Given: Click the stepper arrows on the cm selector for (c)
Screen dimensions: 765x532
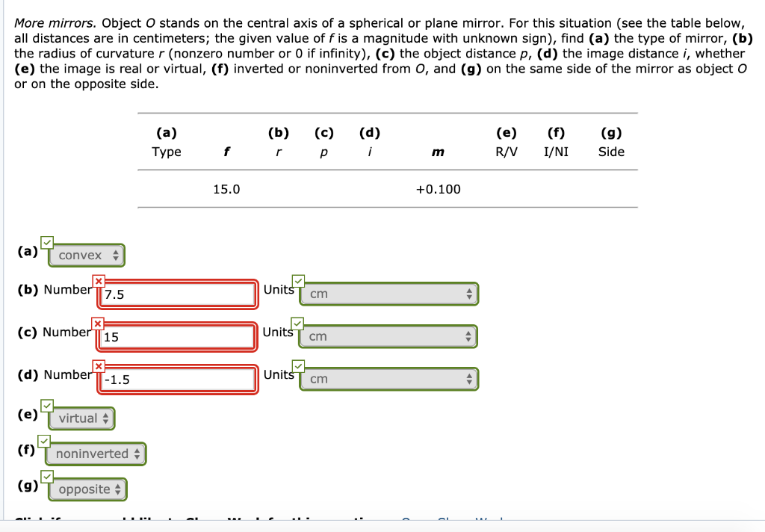Looking at the screenshot, I should 468,336.
